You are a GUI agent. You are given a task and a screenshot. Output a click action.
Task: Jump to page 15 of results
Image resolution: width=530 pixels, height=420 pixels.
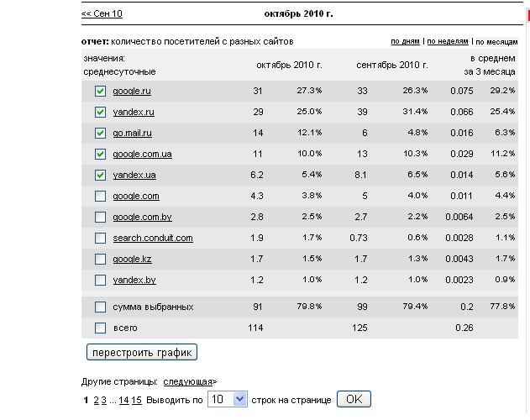coord(137,400)
